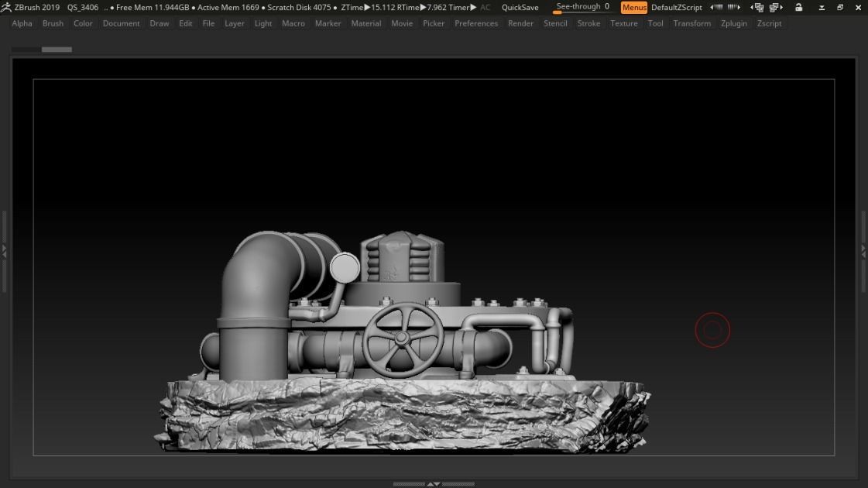The width and height of the screenshot is (868, 488).
Task: Open the Render menu
Action: pos(521,23)
